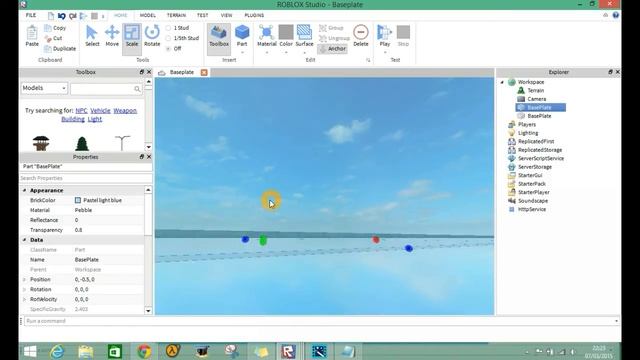Switch to the TERRAIN ribbon tab
This screenshot has width=640, height=360.
coord(176,15)
